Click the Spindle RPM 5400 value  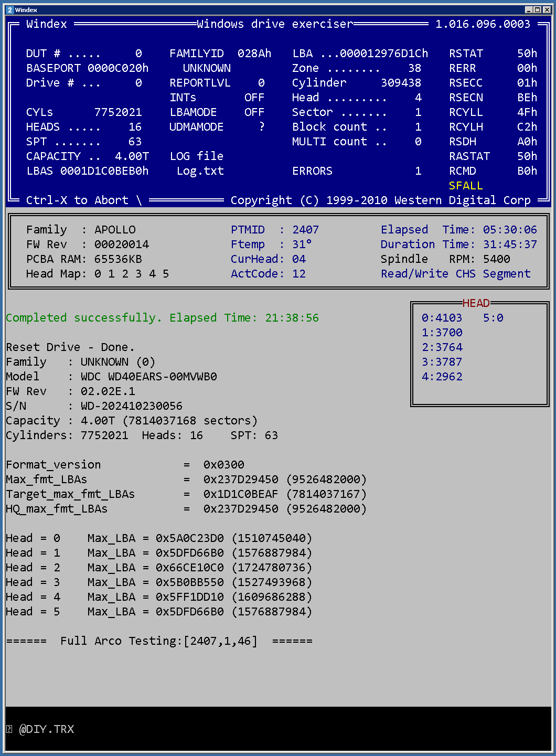(x=497, y=259)
